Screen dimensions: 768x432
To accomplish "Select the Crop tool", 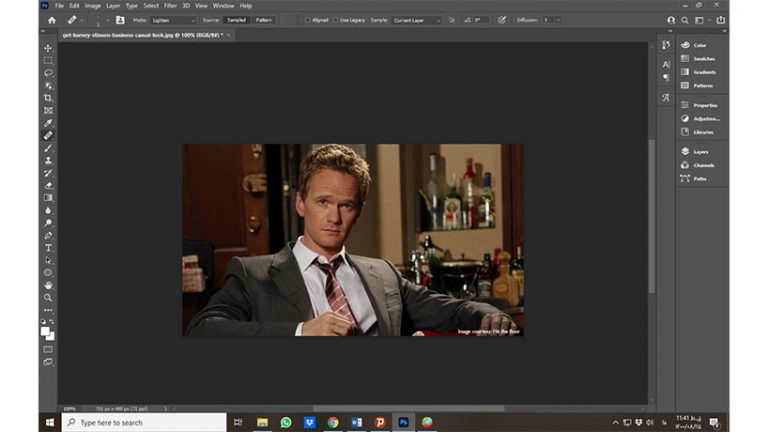I will pyautogui.click(x=48, y=98).
